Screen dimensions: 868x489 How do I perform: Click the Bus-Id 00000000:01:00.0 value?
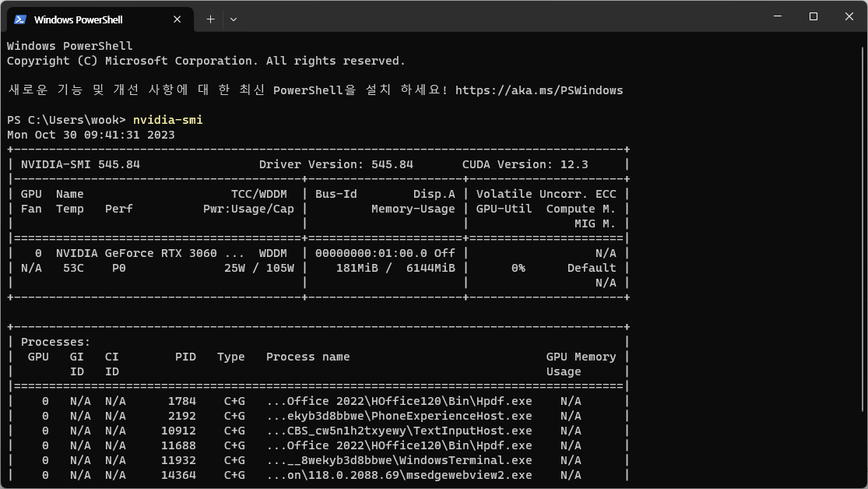pyautogui.click(x=371, y=253)
